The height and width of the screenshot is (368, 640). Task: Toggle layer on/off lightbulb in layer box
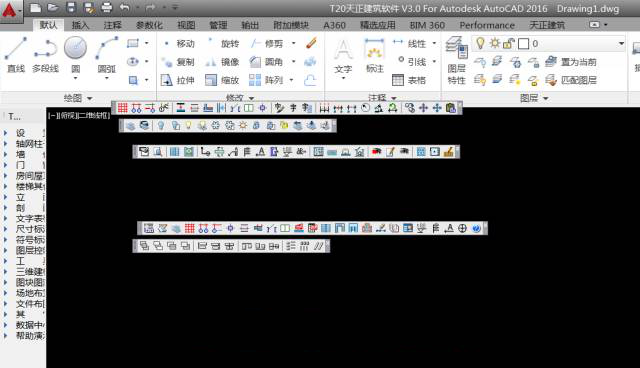point(480,43)
